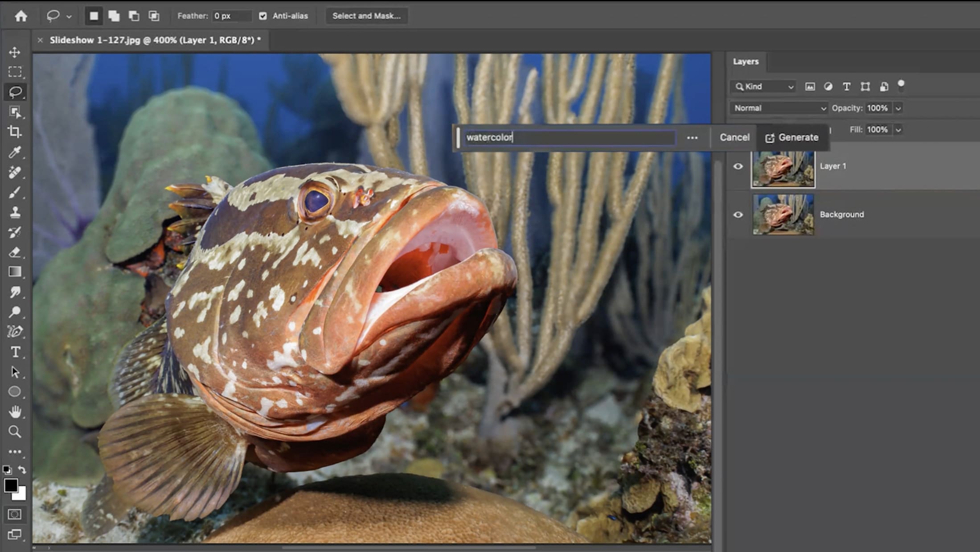The image size is (980, 552).
Task: Reset default foreground and background colors
Action: point(7,470)
